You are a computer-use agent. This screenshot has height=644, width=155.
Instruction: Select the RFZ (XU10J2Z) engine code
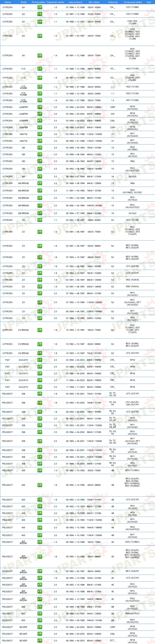point(132,607)
